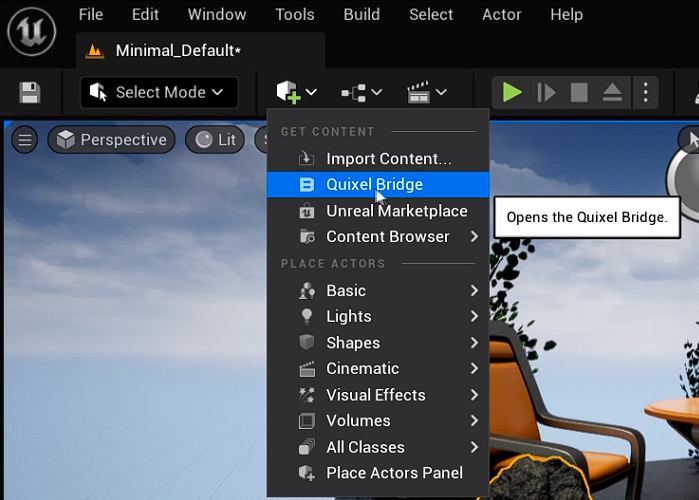This screenshot has height=500, width=699.
Task: Expand the Lights submenu
Action: (378, 316)
